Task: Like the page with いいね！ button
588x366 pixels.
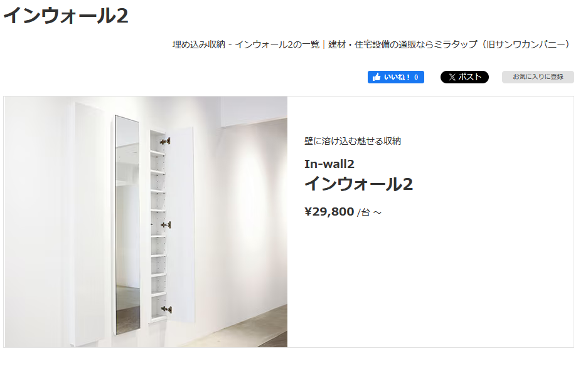Action: pos(395,77)
